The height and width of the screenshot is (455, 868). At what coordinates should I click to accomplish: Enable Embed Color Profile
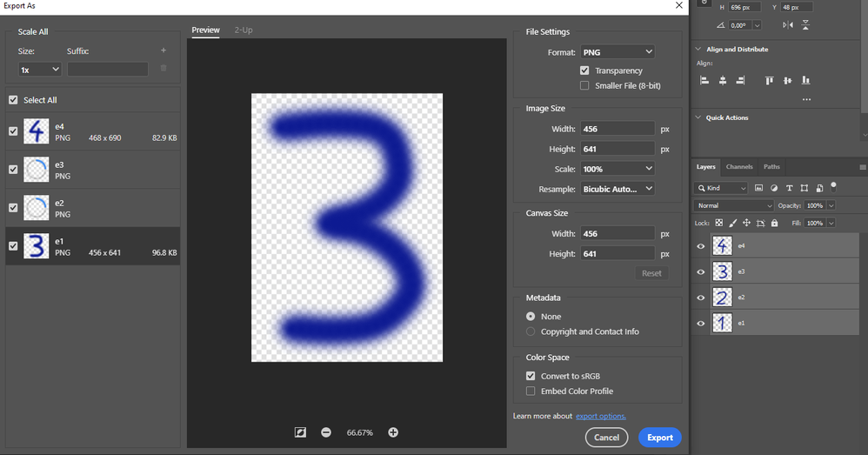(x=531, y=391)
